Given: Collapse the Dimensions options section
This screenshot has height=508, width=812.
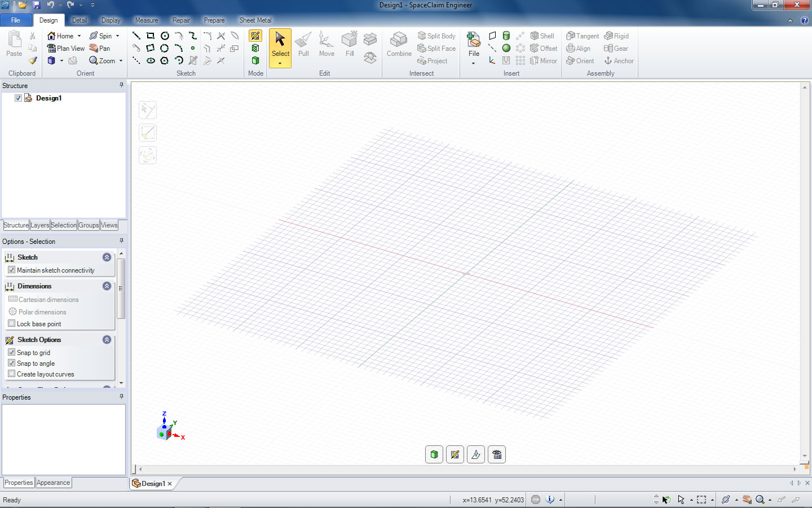Looking at the screenshot, I should point(107,286).
